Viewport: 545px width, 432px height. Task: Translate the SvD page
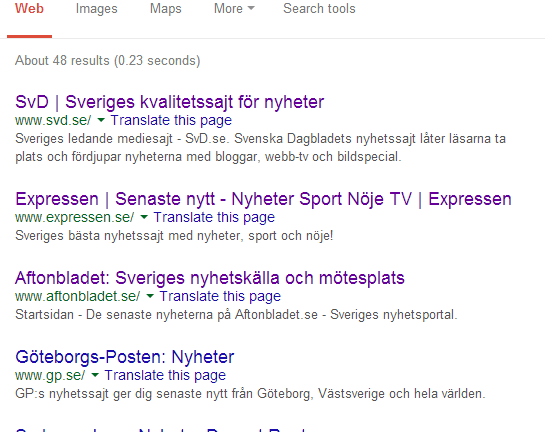(171, 120)
